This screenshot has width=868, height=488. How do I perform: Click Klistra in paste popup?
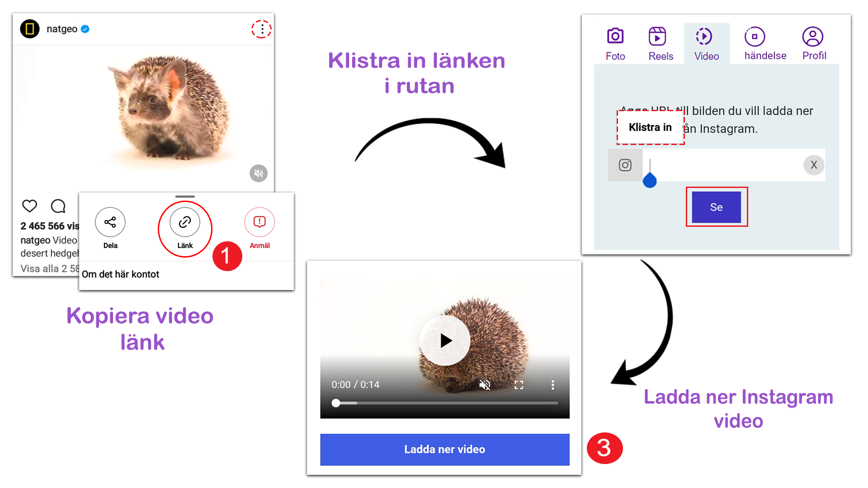(651, 127)
